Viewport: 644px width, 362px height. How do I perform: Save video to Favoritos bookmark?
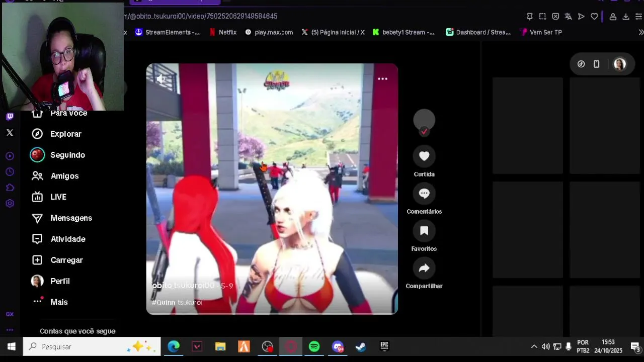click(424, 231)
